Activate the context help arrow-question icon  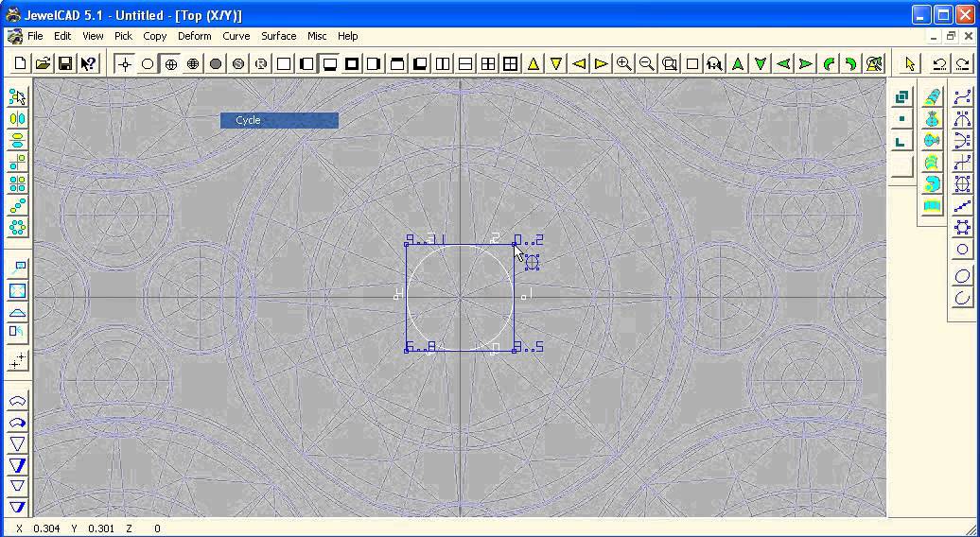[x=87, y=63]
